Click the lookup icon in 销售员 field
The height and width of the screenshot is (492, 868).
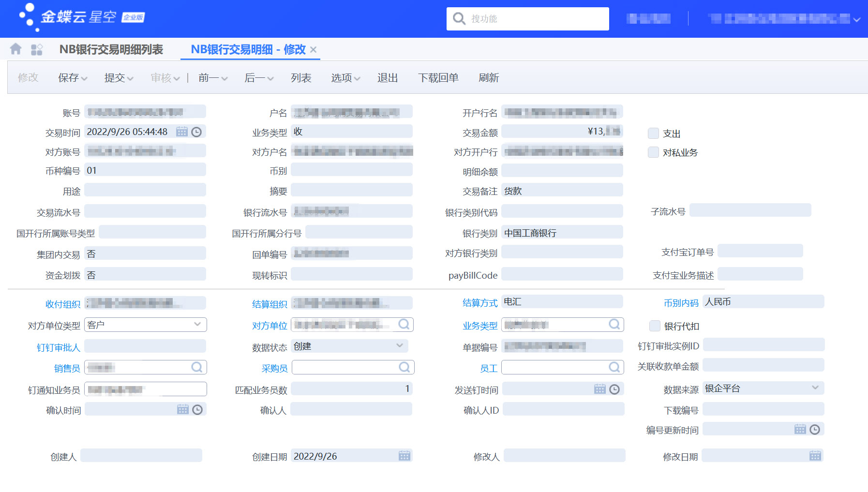point(197,367)
